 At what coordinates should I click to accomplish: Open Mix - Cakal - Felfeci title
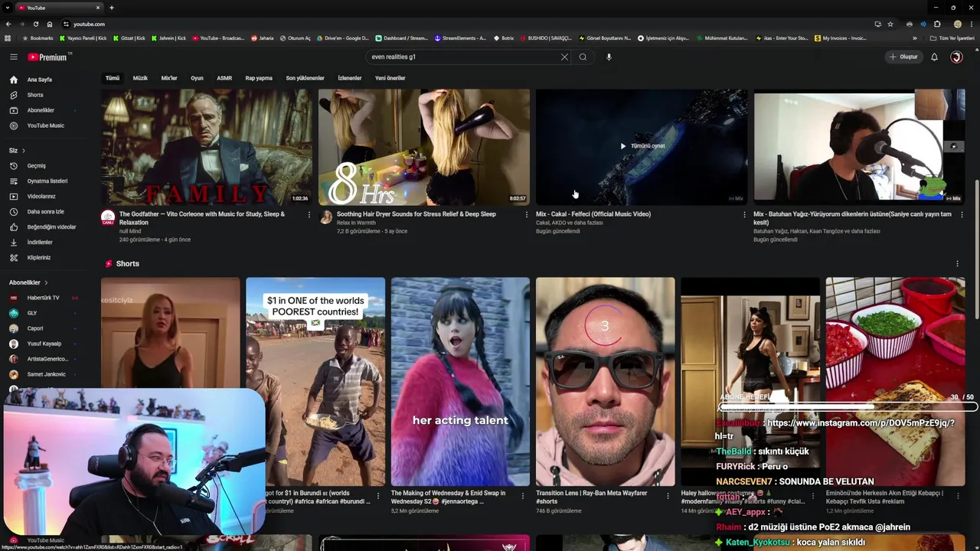pos(593,214)
